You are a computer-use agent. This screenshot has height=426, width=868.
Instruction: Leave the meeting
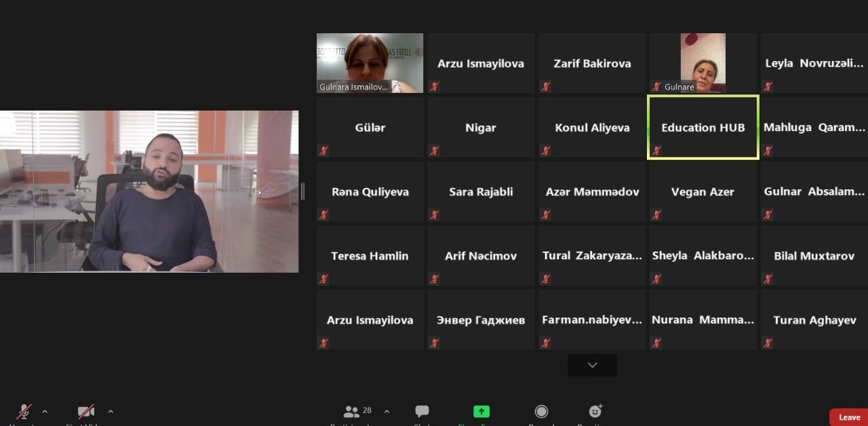(x=848, y=417)
